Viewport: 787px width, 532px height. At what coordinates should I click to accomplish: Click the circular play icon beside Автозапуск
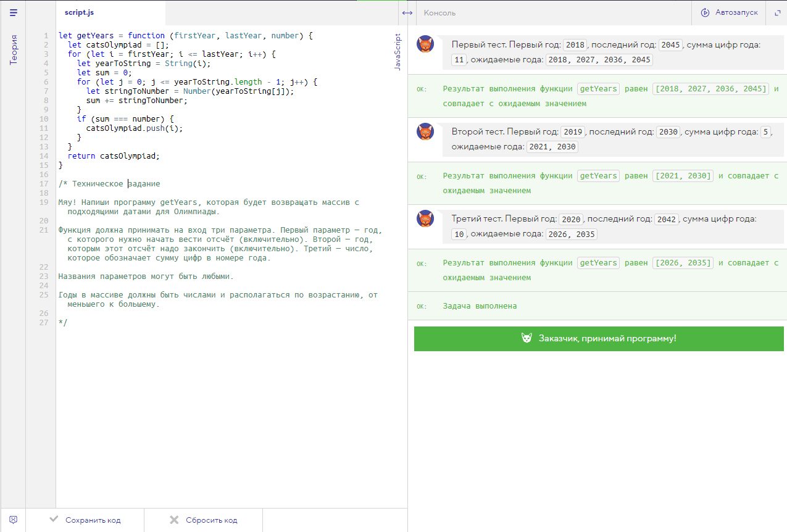pos(705,13)
